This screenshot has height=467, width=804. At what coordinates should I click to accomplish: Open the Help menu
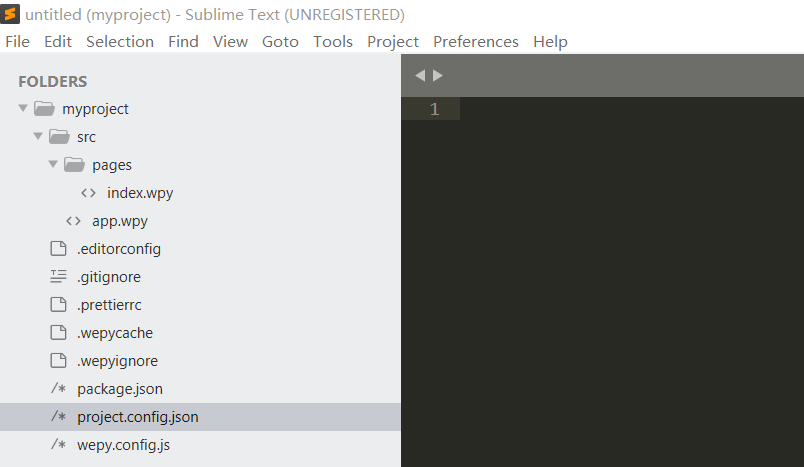click(x=550, y=42)
